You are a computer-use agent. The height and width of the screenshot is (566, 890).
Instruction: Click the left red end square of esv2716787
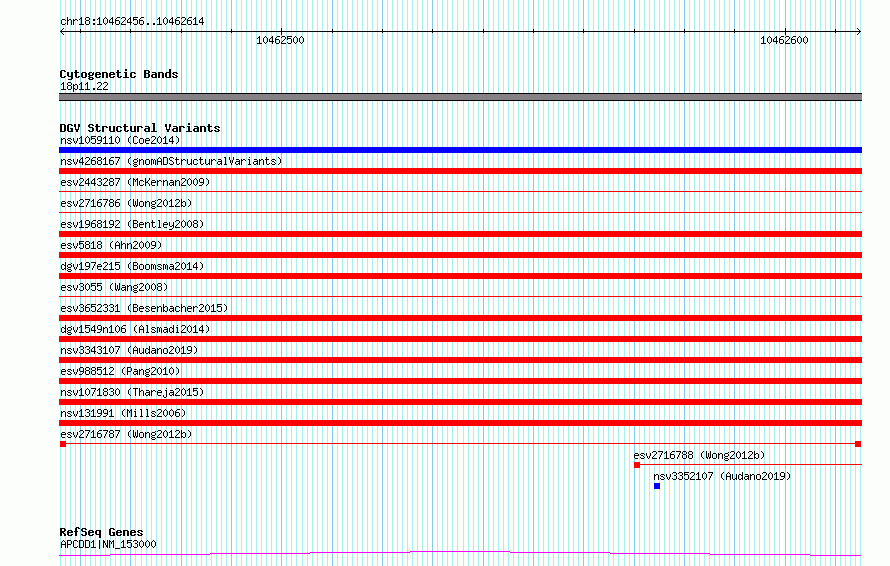click(63, 444)
